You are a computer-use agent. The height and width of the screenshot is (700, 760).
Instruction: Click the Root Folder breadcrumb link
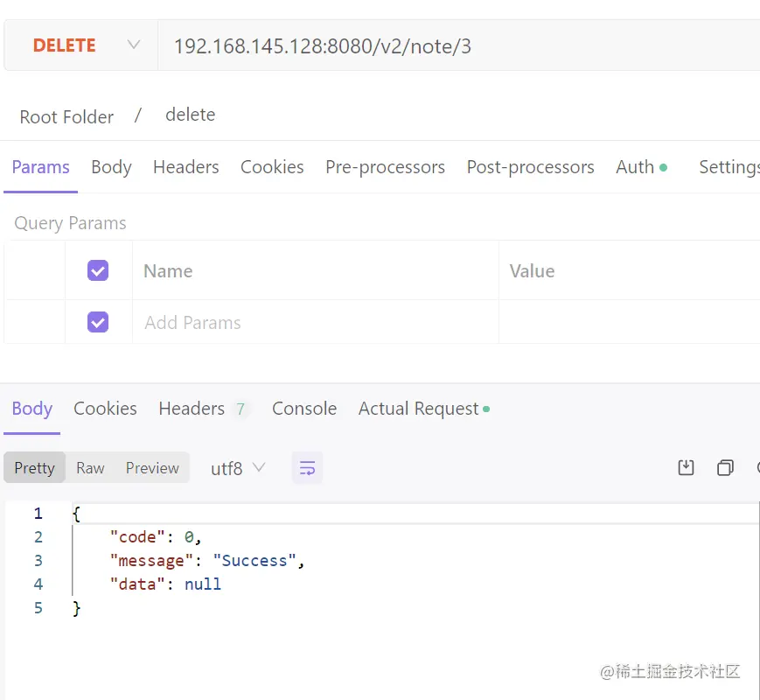pyautogui.click(x=66, y=117)
